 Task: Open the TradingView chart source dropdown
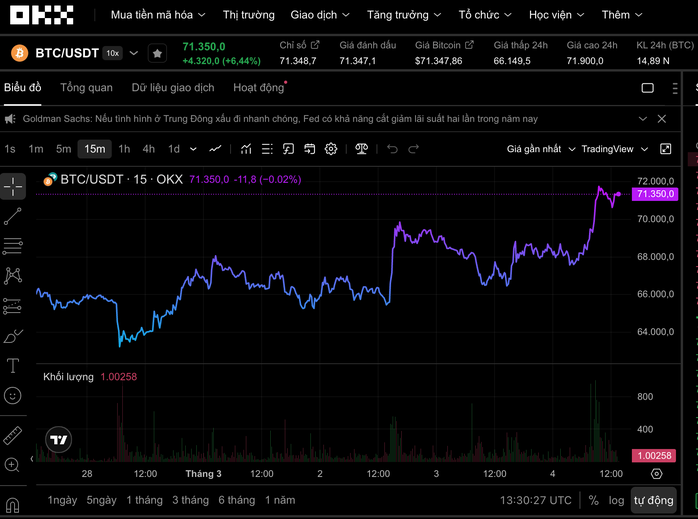click(x=613, y=149)
